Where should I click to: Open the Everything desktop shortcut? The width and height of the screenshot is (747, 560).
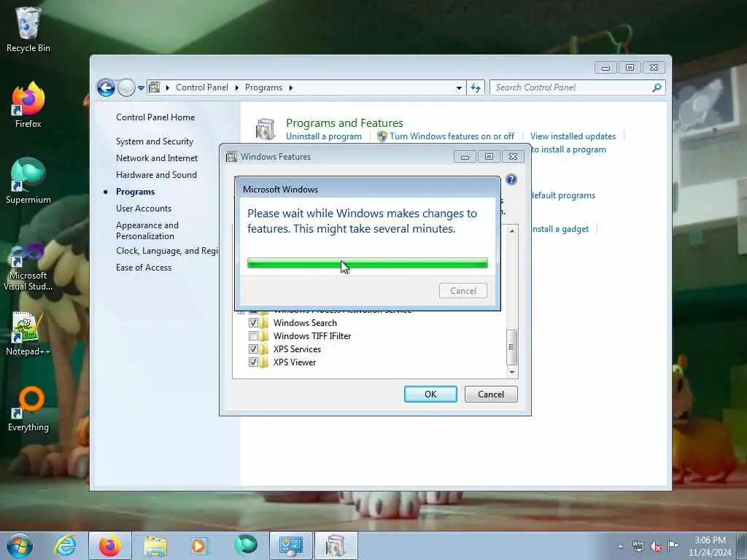[28, 410]
